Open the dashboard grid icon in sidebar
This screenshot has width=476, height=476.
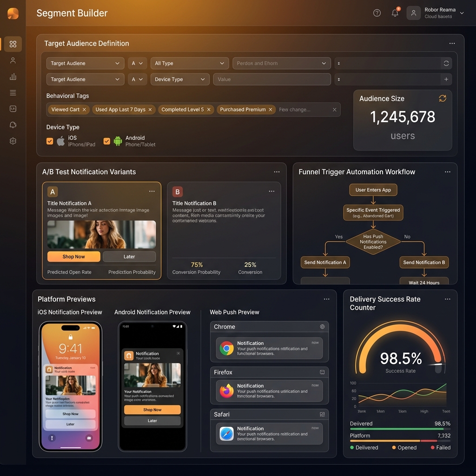click(13, 44)
